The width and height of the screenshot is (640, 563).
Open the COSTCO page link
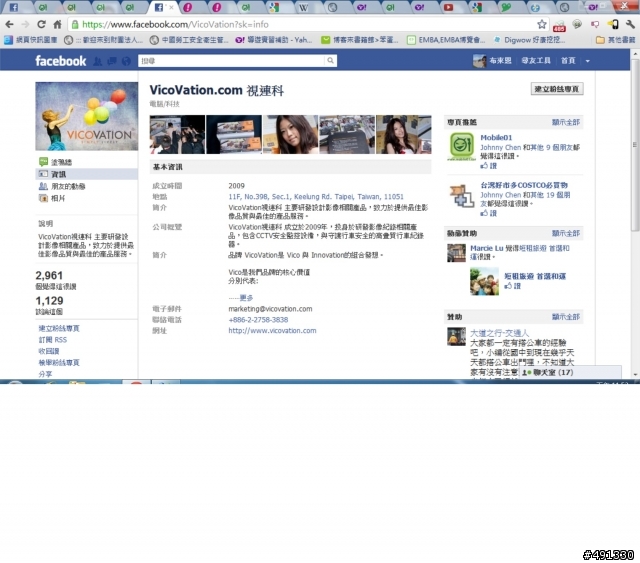[524, 185]
